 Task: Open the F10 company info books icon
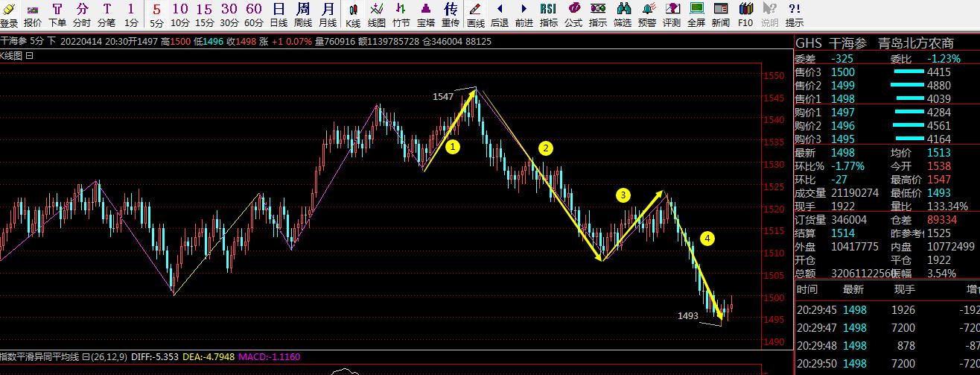(x=745, y=13)
